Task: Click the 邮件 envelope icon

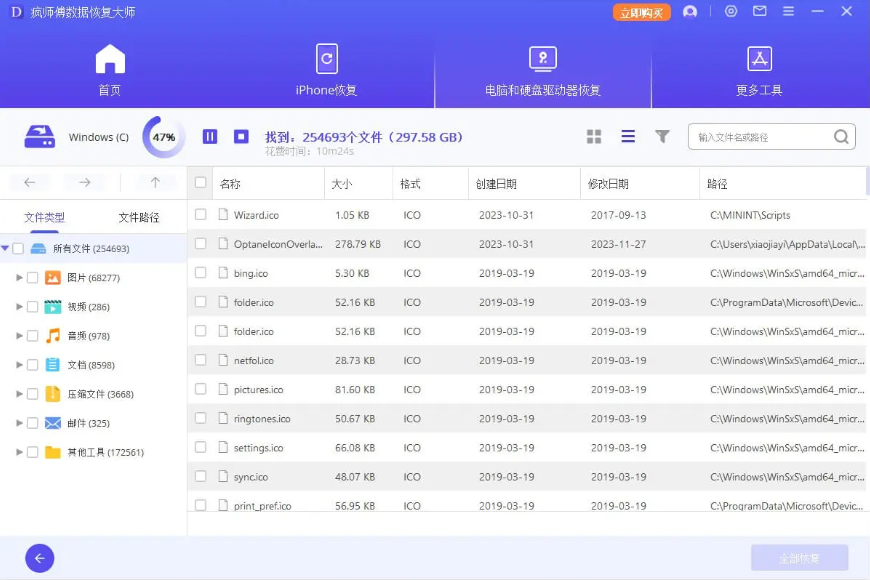Action: click(53, 423)
